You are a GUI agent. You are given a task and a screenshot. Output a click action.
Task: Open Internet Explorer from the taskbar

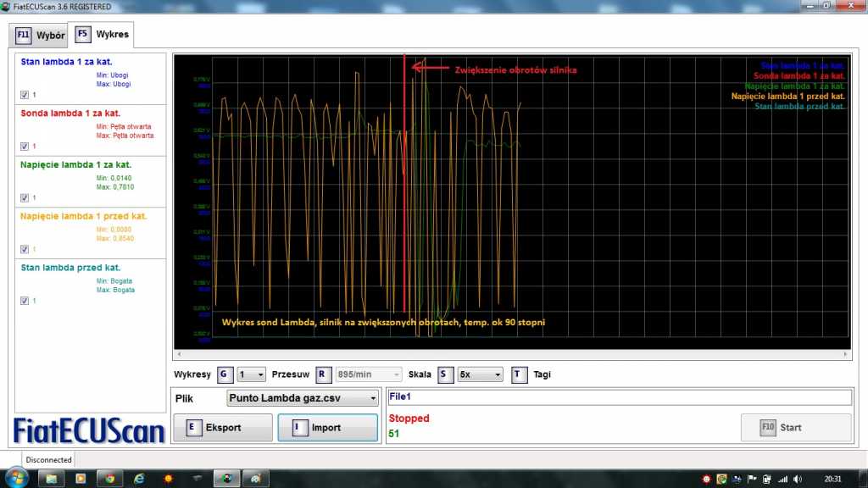(139, 479)
